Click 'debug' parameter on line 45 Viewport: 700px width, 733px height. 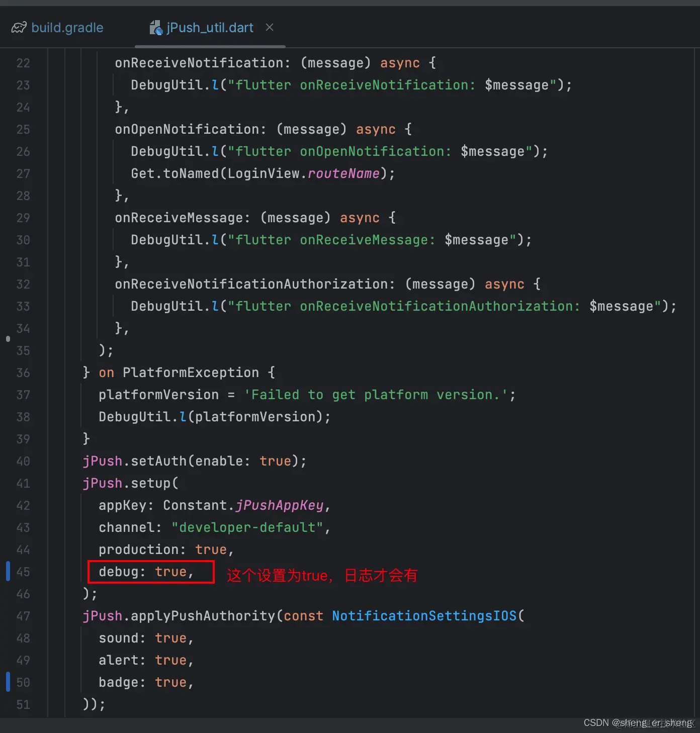119,572
